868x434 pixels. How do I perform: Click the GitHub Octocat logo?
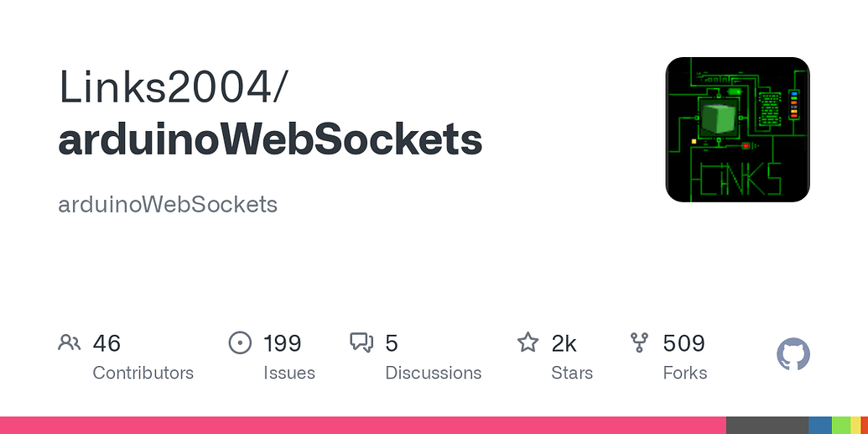(x=793, y=355)
